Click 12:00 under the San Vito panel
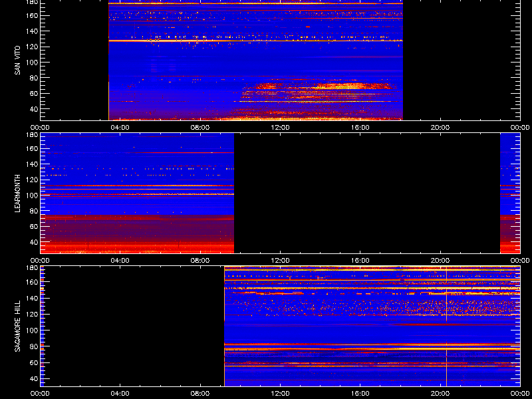The height and width of the screenshot is (399, 532). point(280,128)
